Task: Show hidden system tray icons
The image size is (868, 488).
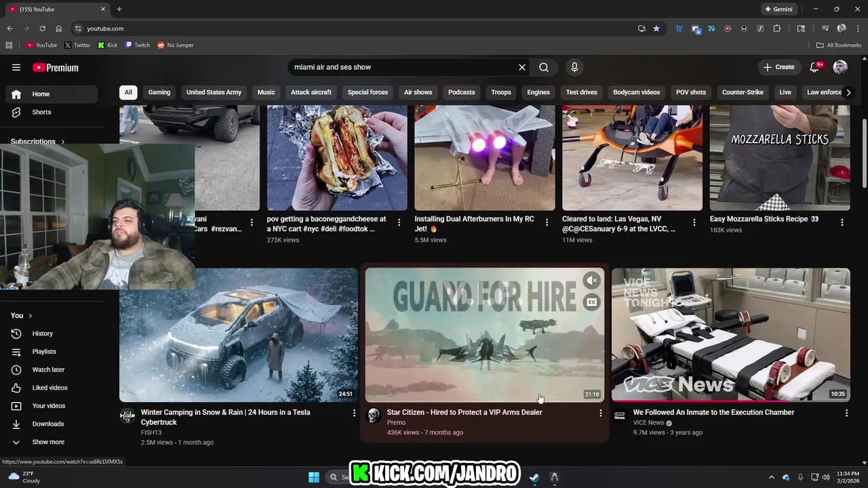Action: pos(771,477)
